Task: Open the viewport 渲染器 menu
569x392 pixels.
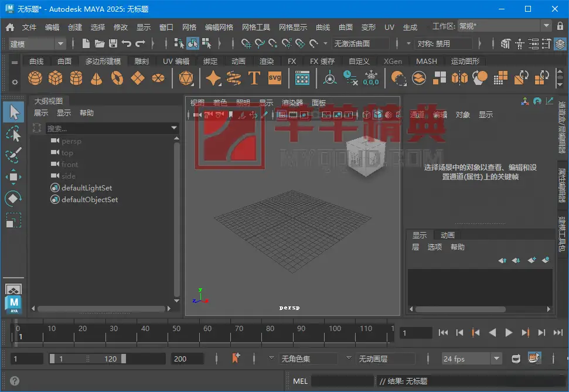Action: click(292, 103)
